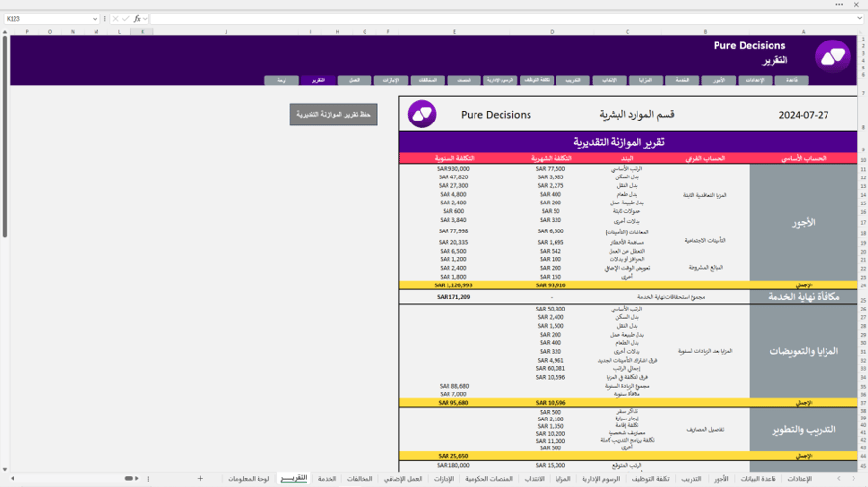Click the Pure Decisions logo in header banner
Screen dimensions: 868x487
(x=832, y=57)
